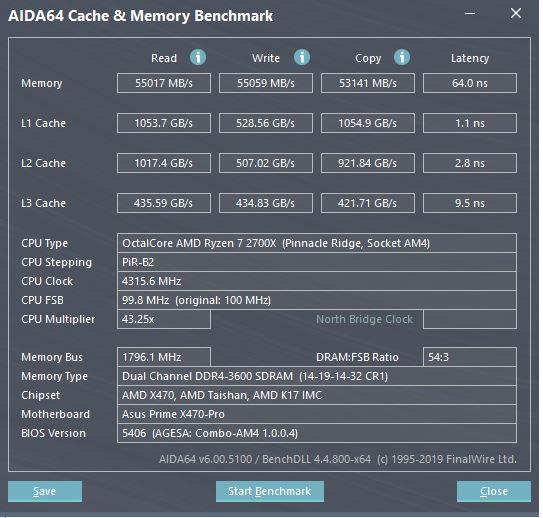
Task: Click the CPU Stepping value PiR-B2
Action: [317, 262]
